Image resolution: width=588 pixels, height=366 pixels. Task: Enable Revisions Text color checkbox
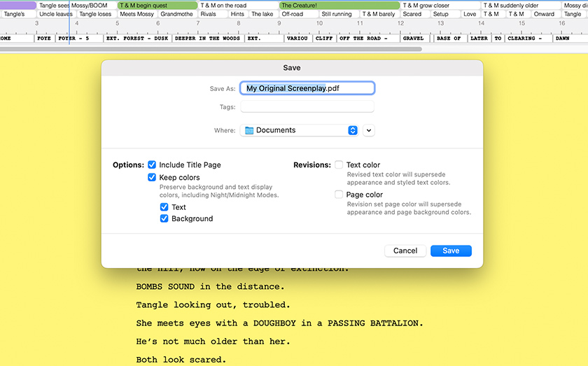pos(339,165)
